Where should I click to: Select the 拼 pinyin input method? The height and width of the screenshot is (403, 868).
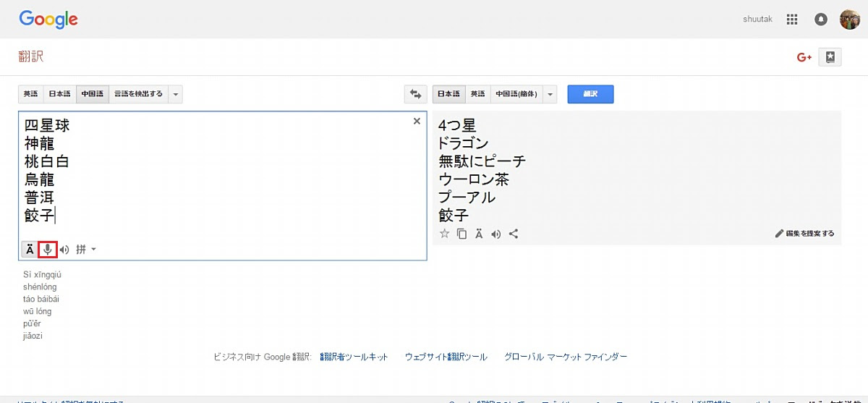pos(81,250)
